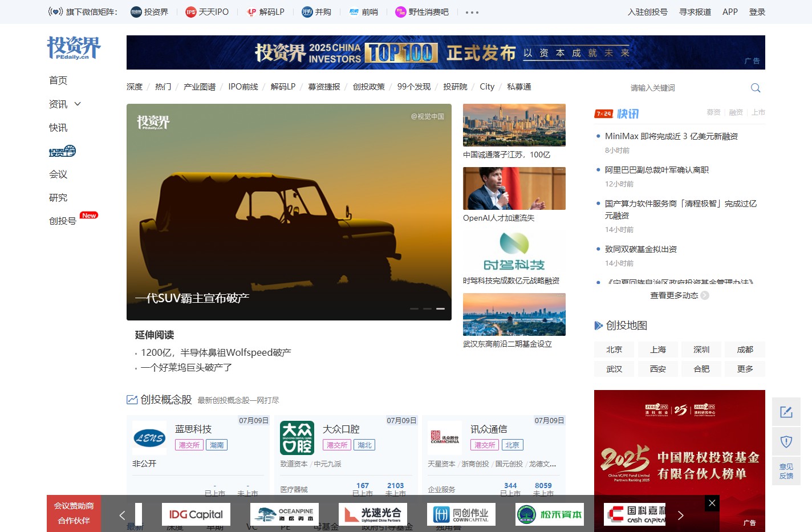812x532 pixels.
Task: Click the 大众口腔 company logo
Action: point(297,438)
